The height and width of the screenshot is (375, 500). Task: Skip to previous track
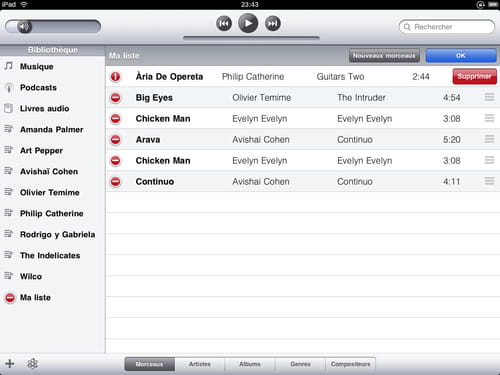[x=224, y=24]
